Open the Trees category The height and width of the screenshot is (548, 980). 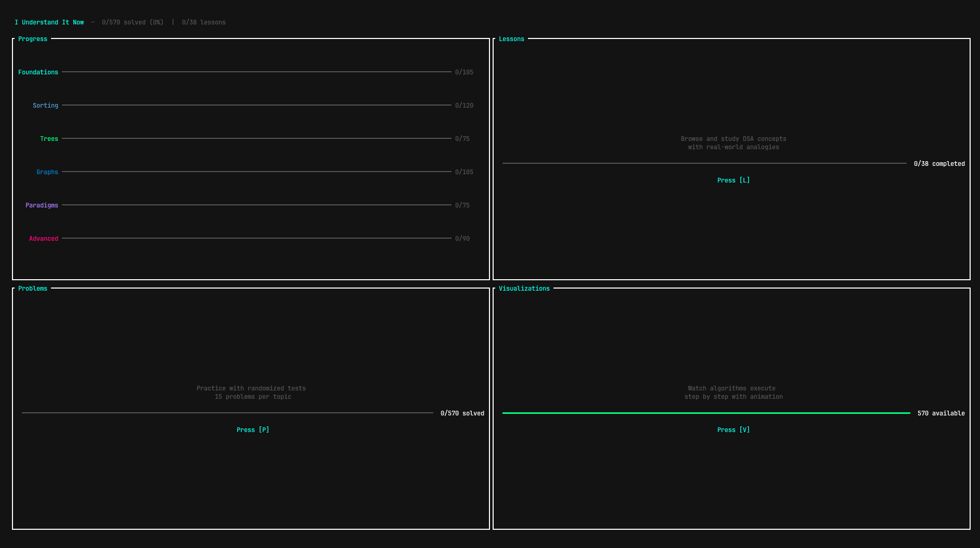tap(49, 139)
